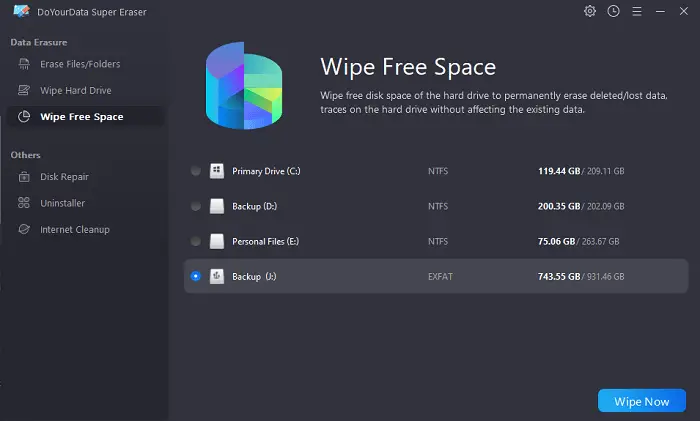The image size is (700, 421).
Task: Click the 75.06 GB / 263.67 GB value
Action: pyautogui.click(x=578, y=242)
